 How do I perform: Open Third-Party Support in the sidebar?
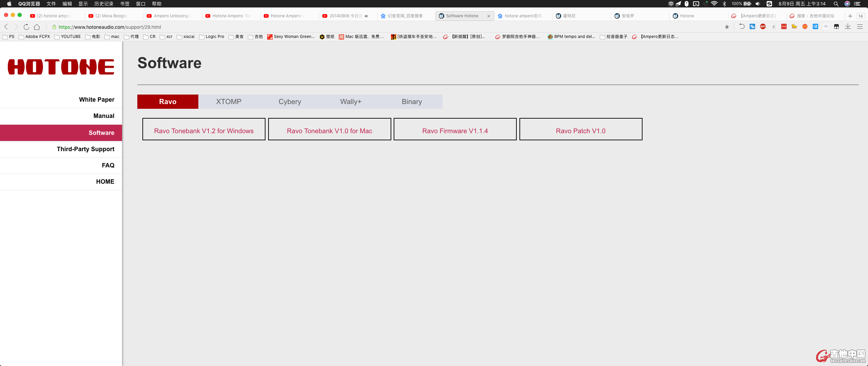point(61,149)
